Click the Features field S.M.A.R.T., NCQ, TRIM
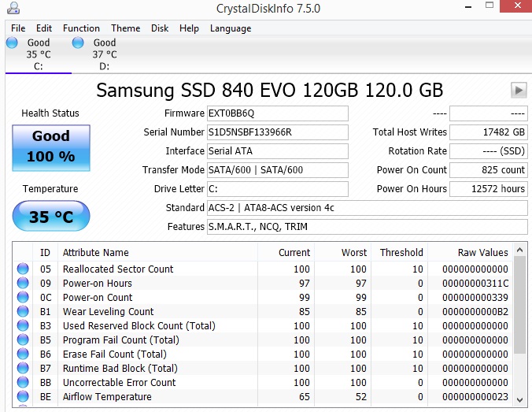The width and height of the screenshot is (532, 412). click(368, 227)
